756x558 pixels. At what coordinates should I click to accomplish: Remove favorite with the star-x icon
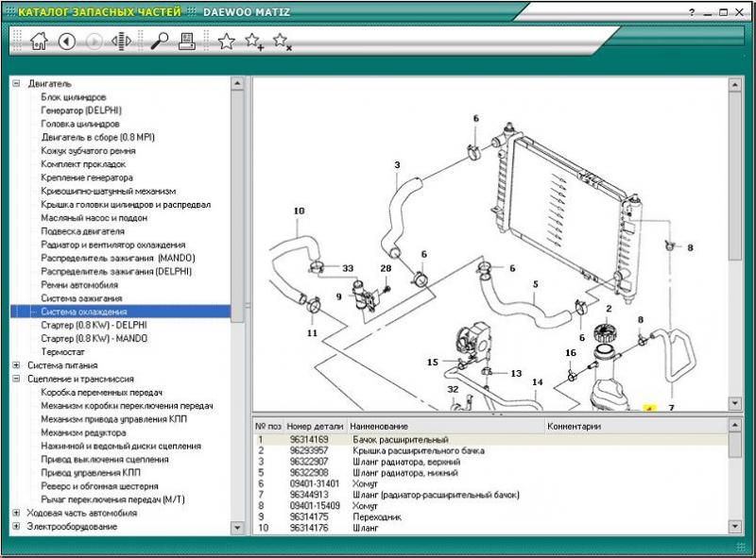[x=282, y=41]
